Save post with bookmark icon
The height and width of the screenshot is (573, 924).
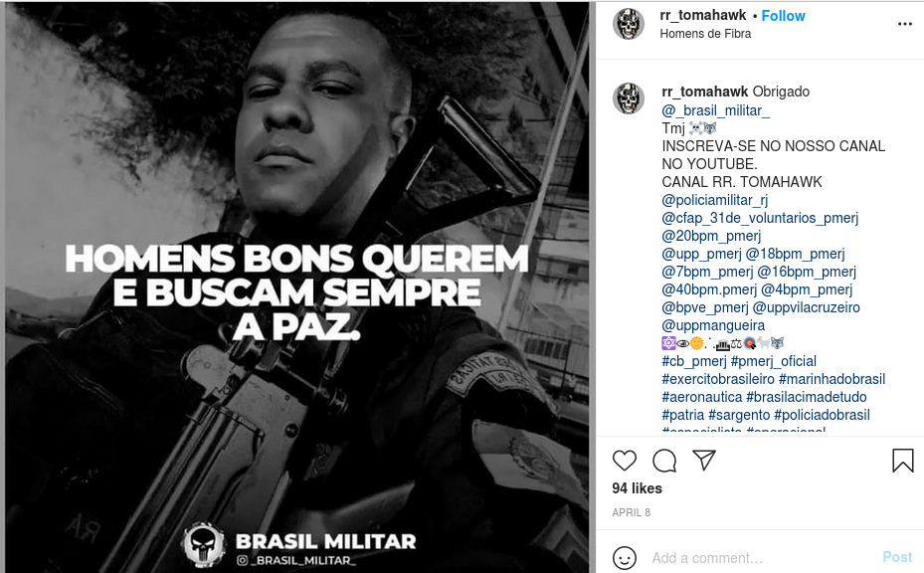point(902,461)
